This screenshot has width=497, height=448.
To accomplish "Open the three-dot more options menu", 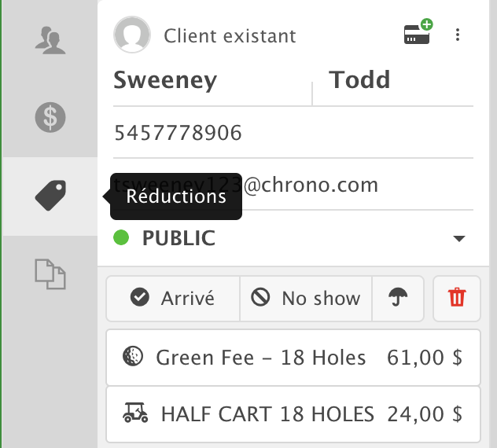I will [458, 35].
